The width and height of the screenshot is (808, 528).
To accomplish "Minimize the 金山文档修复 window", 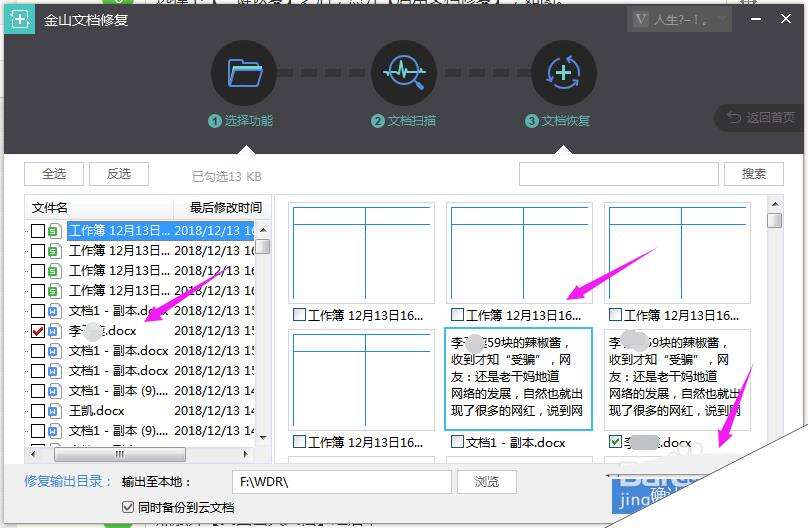I will (x=756, y=19).
